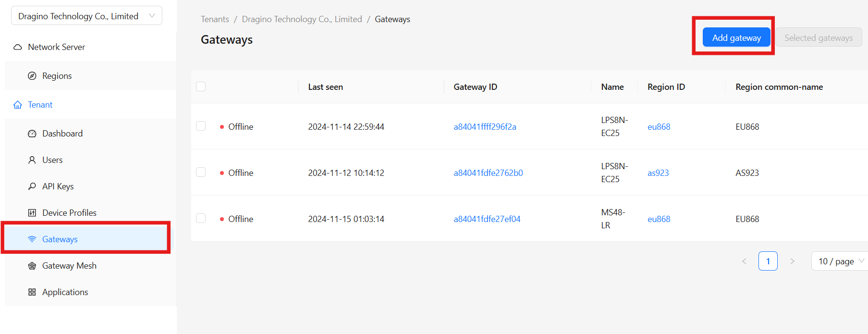Click the Tenants breadcrumb link
This screenshot has height=334, width=868.
click(215, 19)
